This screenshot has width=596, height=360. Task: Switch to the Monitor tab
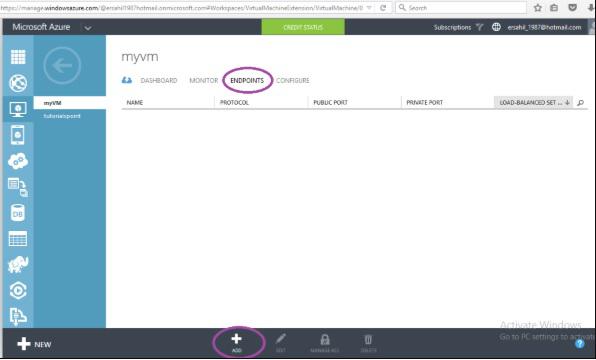click(x=204, y=81)
